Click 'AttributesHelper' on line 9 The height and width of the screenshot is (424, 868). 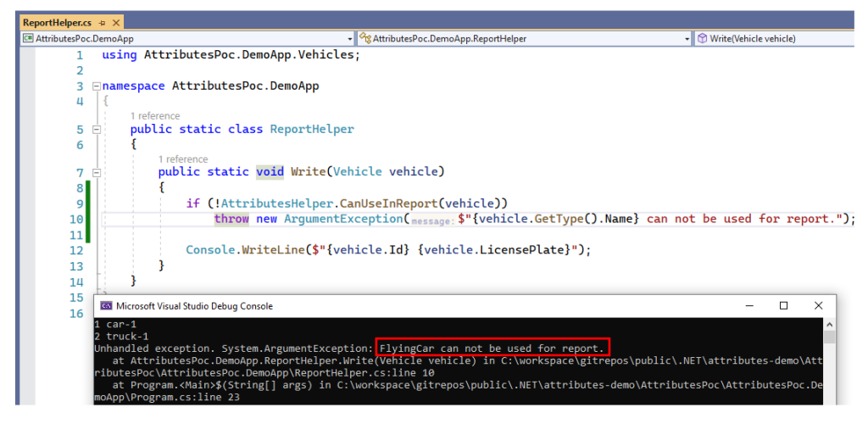[277, 204]
